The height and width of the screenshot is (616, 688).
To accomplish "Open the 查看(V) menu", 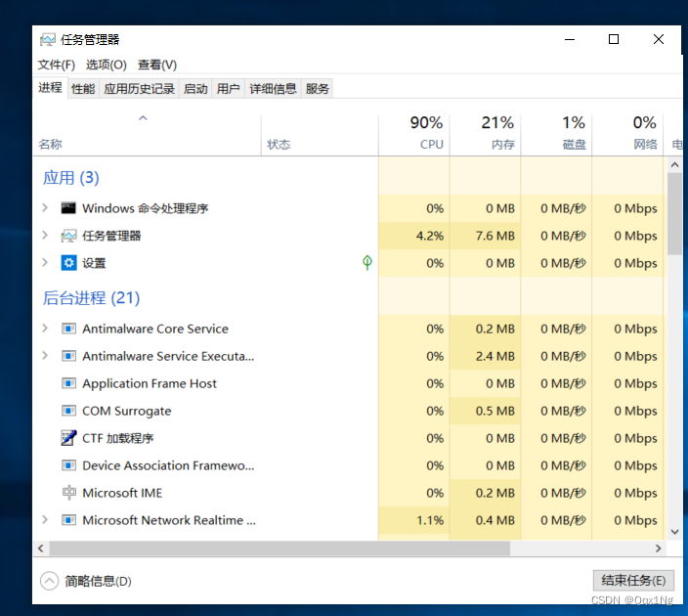I will point(157,65).
